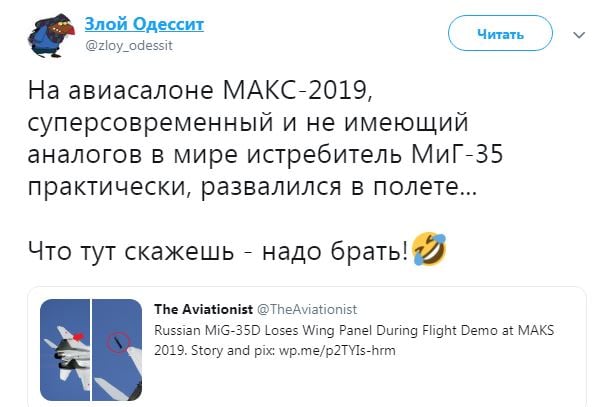Click the word МиГ-35 in the tweet
The width and height of the screenshot is (616, 407).
(x=457, y=154)
